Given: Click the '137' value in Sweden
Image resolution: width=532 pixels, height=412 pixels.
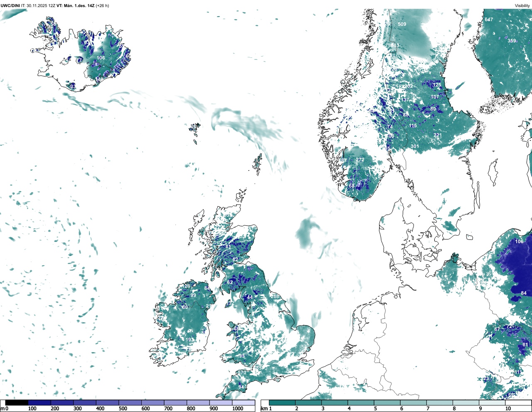Looking at the screenshot, I should [x=405, y=100].
